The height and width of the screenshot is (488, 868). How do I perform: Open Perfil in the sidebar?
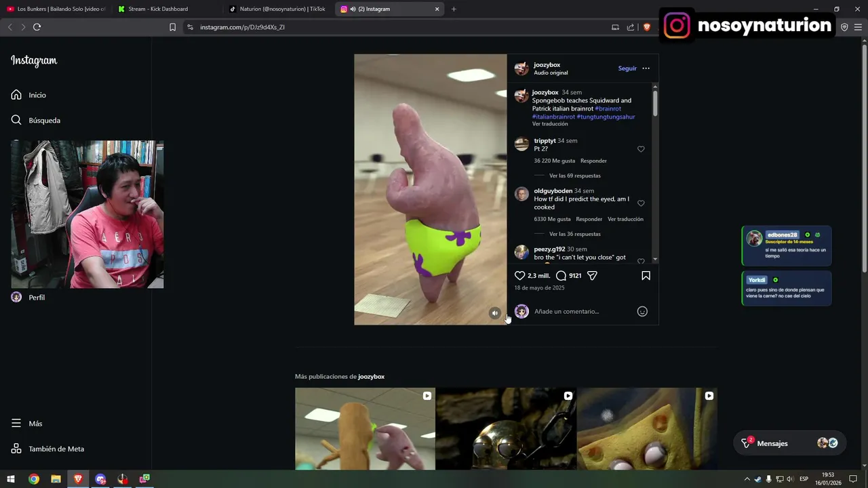point(28,298)
